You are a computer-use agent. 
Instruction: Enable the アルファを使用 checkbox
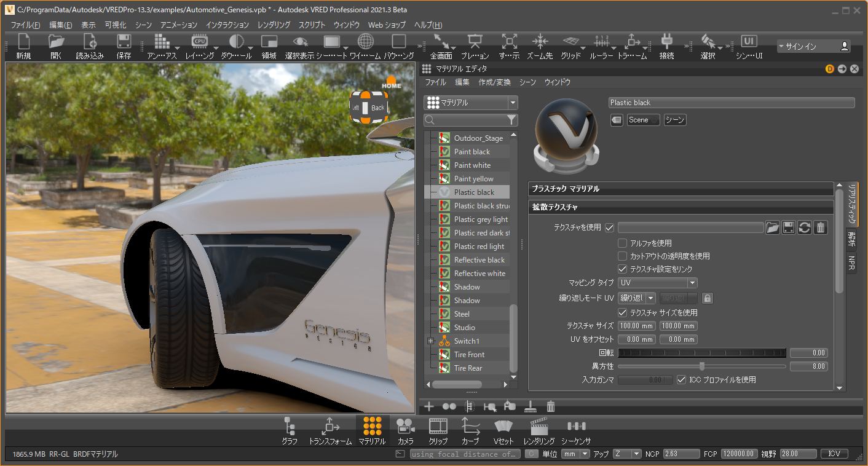coord(623,243)
